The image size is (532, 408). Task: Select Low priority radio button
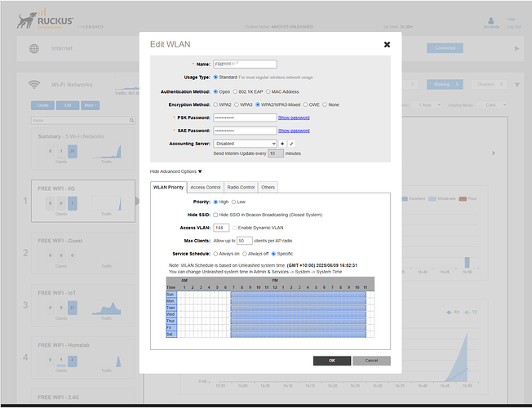[234, 202]
